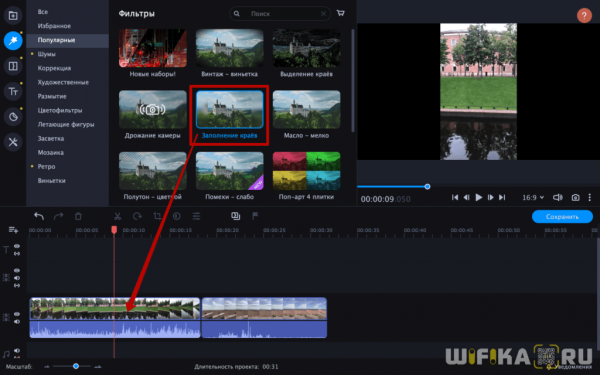Adjust the player volume speaker icon
Image resolution: width=600 pixels, height=375 pixels.
558,197
